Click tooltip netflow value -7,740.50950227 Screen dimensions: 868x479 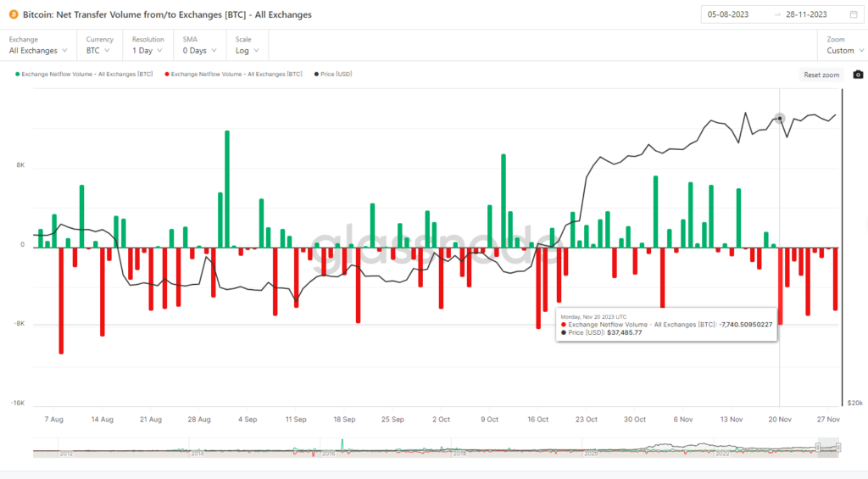tap(745, 325)
